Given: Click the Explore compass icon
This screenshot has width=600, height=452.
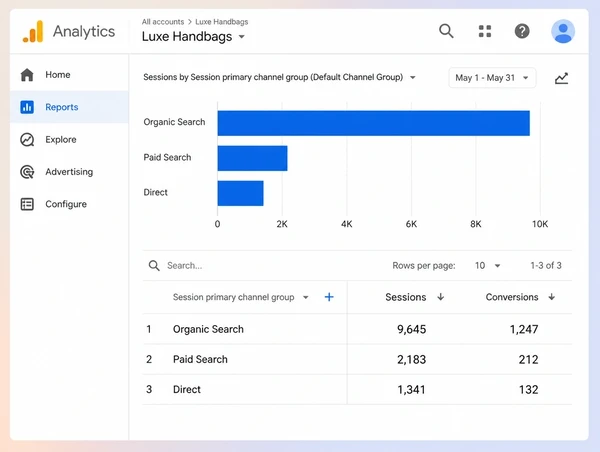Looking at the screenshot, I should (x=27, y=140).
